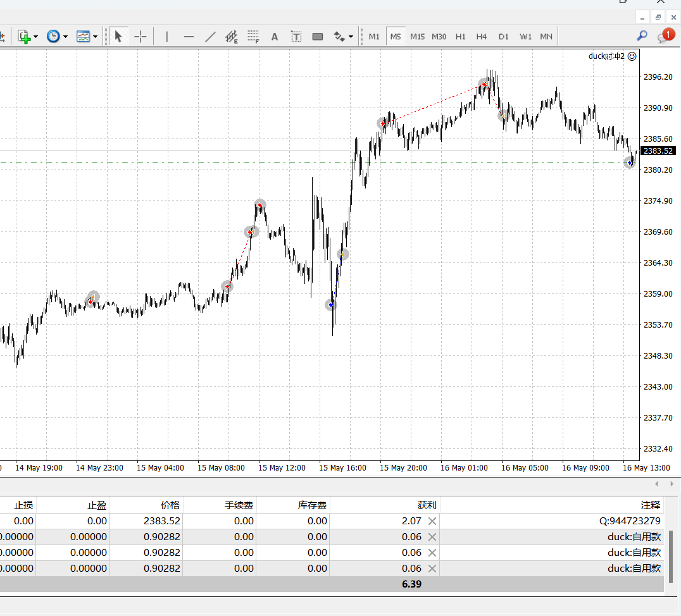The image size is (681, 616).
Task: Click the chart templates icon
Action: [x=82, y=37]
